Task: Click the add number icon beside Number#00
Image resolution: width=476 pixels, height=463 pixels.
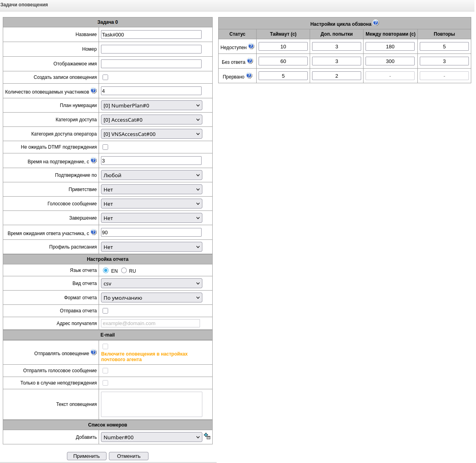Action: pyautogui.click(x=207, y=436)
